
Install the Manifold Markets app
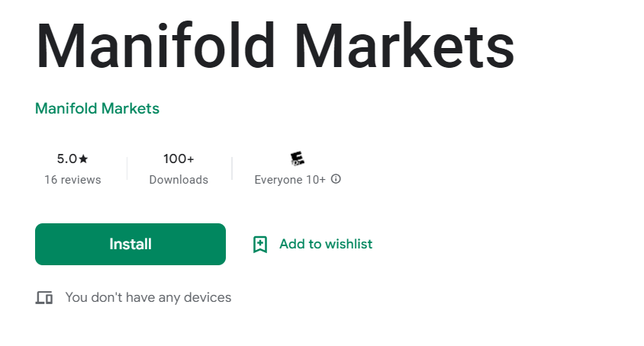click(x=130, y=244)
